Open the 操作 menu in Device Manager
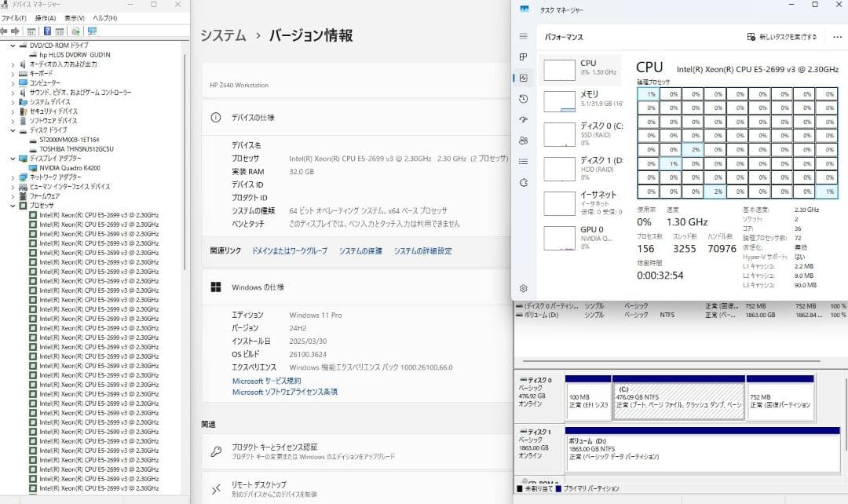The width and height of the screenshot is (848, 504). point(45,19)
